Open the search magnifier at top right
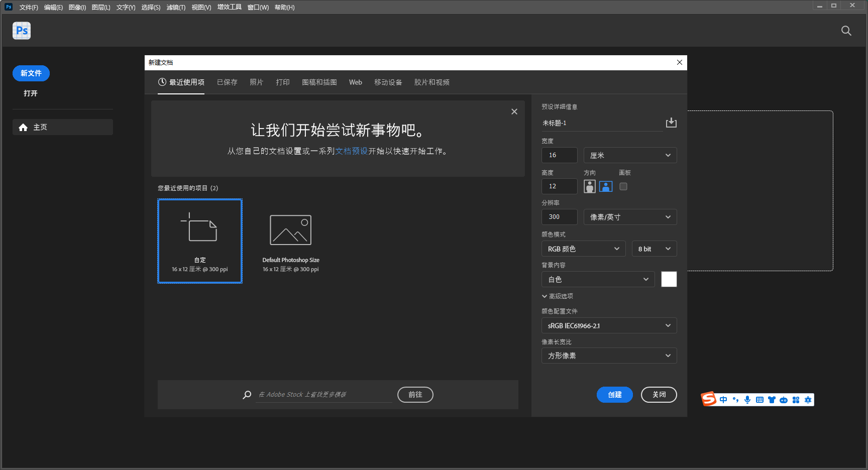The width and height of the screenshot is (868, 470). pos(846,31)
